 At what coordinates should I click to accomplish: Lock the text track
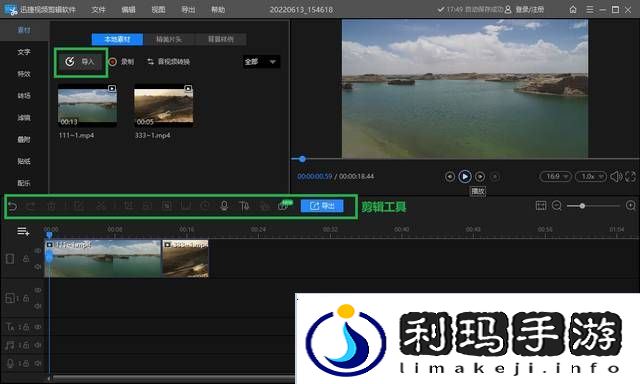click(x=25, y=327)
